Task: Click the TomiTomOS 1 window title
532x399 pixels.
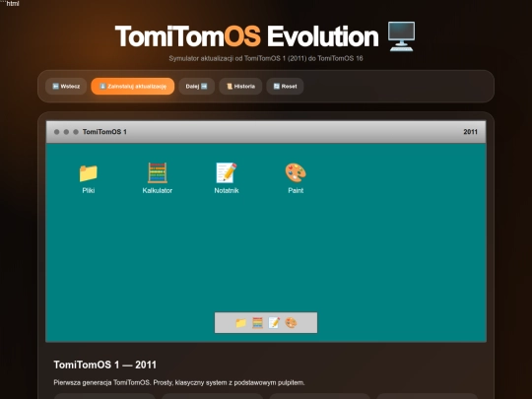Action: (x=104, y=132)
